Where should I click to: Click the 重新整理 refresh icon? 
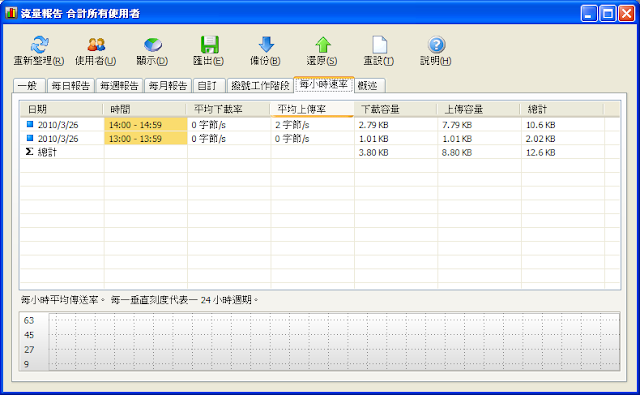[x=39, y=44]
